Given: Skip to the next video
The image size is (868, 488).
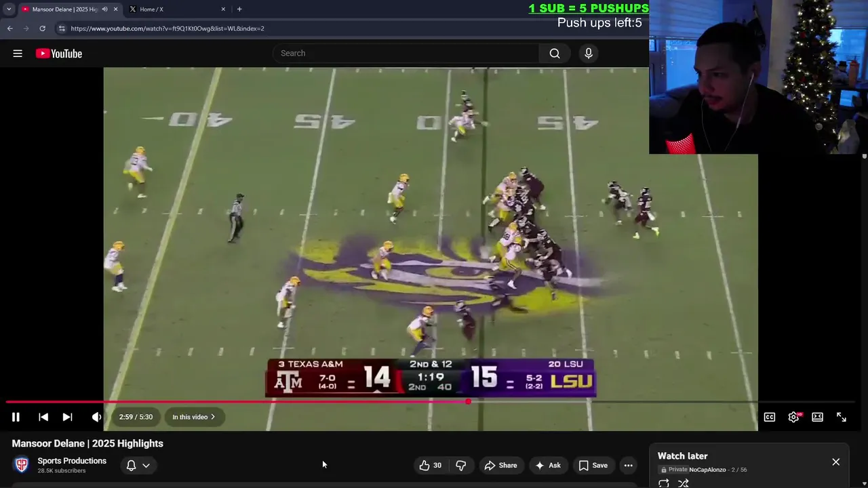Looking at the screenshot, I should 67,417.
